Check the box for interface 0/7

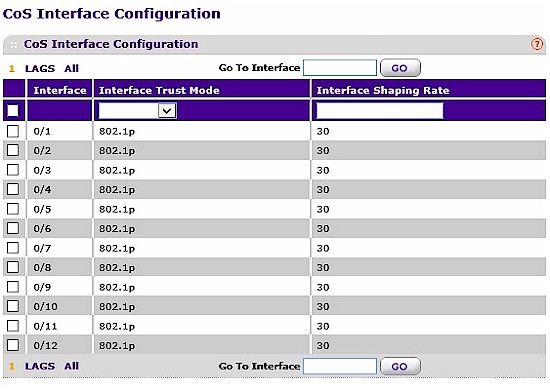13,248
